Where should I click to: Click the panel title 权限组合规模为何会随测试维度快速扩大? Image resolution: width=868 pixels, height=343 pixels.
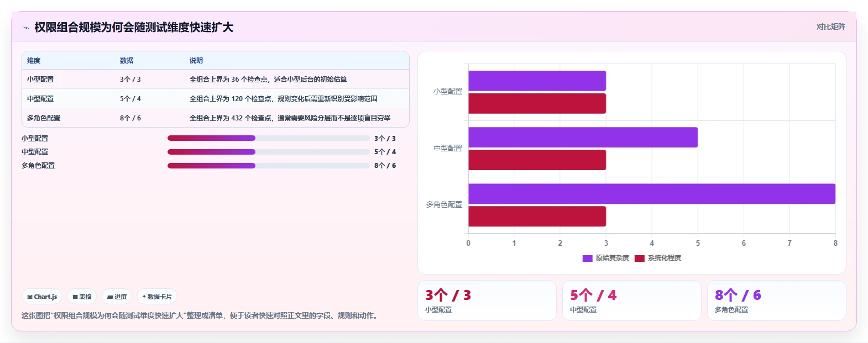point(134,28)
